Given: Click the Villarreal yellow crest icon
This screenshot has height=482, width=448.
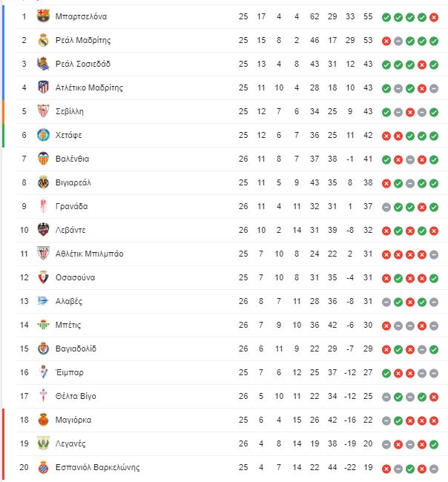Looking at the screenshot, I should click(43, 182).
